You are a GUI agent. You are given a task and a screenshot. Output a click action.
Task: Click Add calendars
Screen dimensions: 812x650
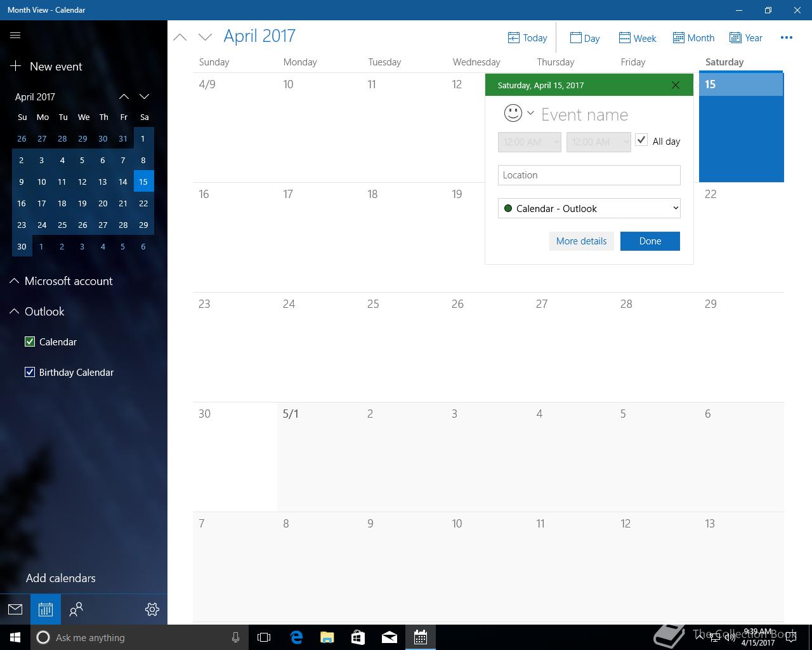pos(61,578)
